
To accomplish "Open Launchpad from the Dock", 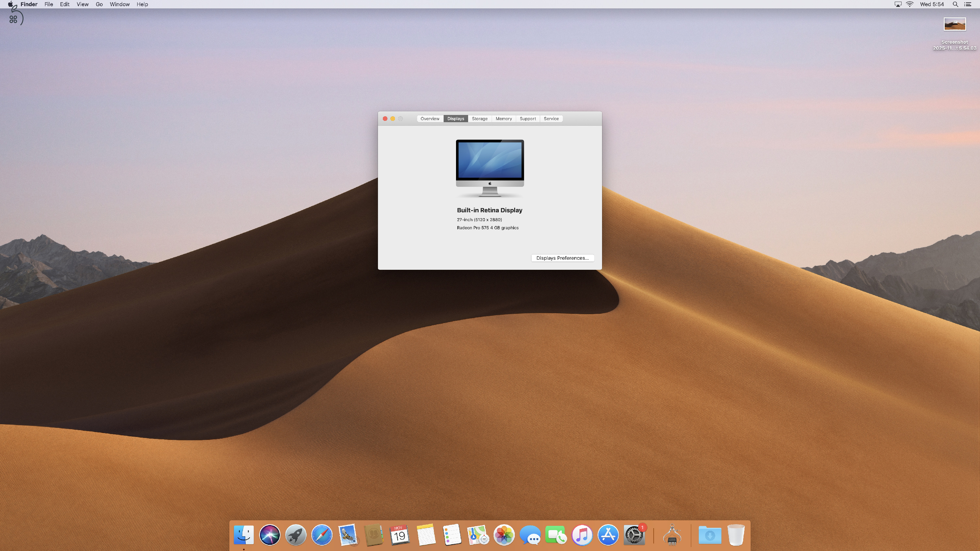I will click(296, 535).
